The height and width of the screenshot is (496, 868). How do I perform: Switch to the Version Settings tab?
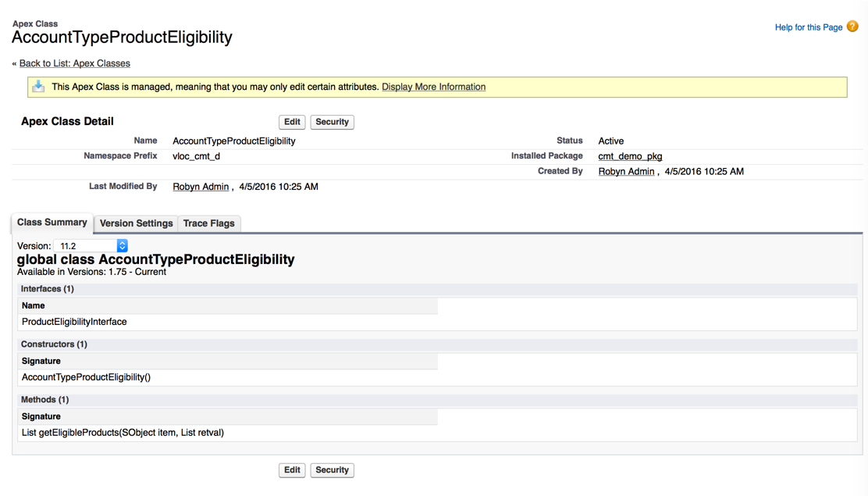(x=136, y=223)
